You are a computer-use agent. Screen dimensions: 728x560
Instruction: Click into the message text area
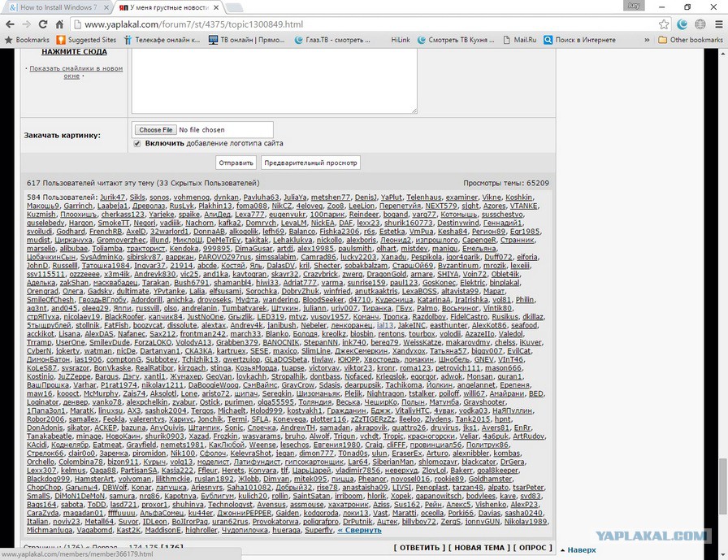[x=275, y=80]
